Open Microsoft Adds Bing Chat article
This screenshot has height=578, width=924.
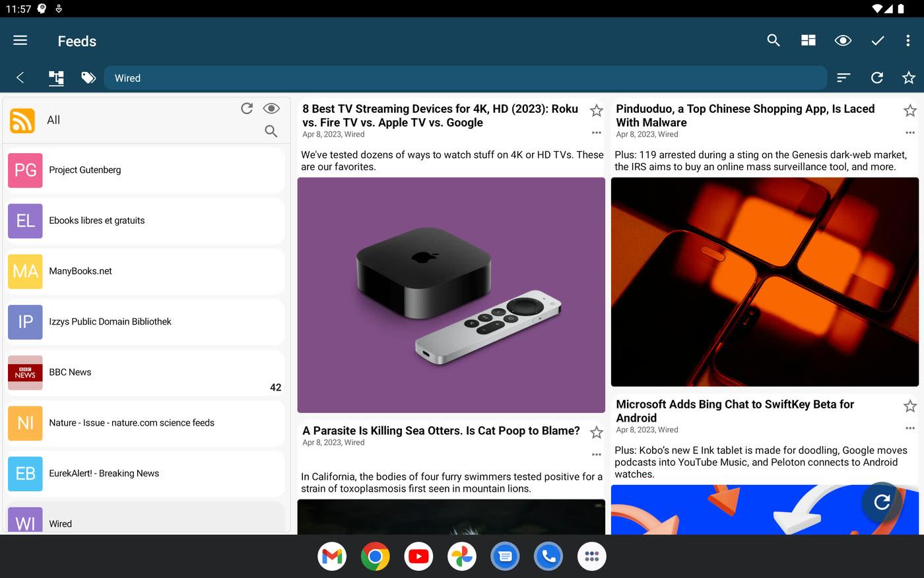click(735, 411)
